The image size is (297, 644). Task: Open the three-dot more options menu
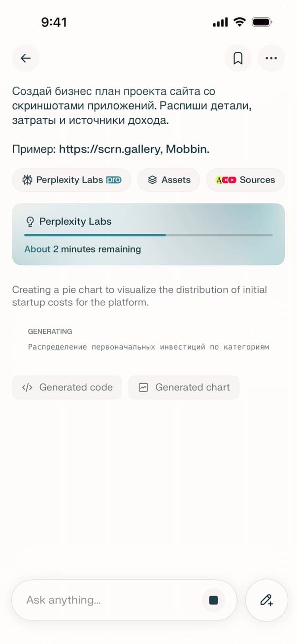271,58
